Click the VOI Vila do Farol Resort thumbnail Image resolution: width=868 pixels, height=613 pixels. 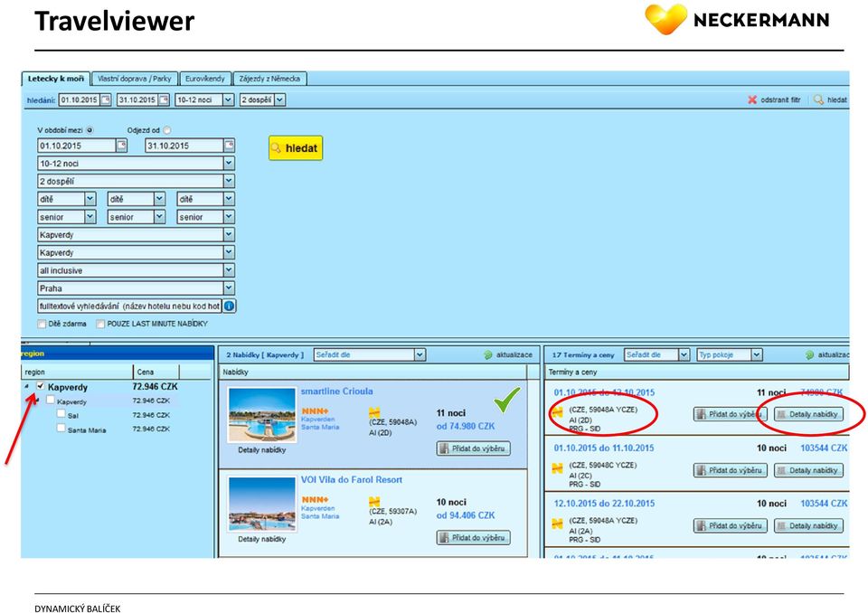point(262,504)
